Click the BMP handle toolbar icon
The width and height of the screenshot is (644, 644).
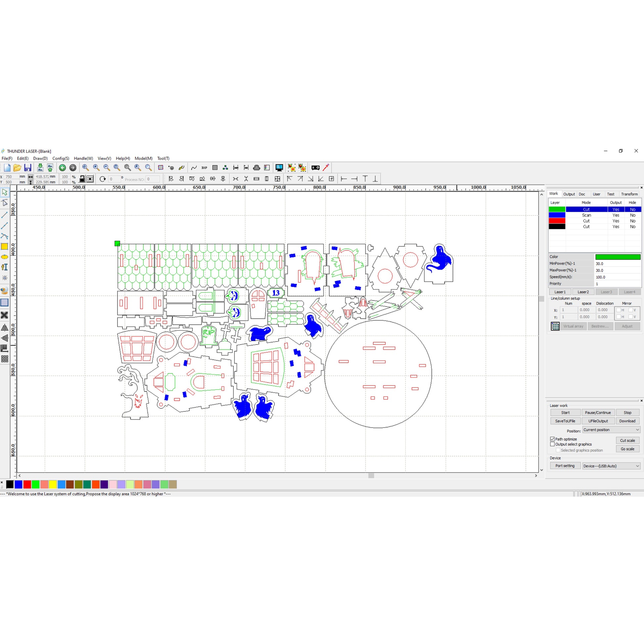tap(204, 168)
